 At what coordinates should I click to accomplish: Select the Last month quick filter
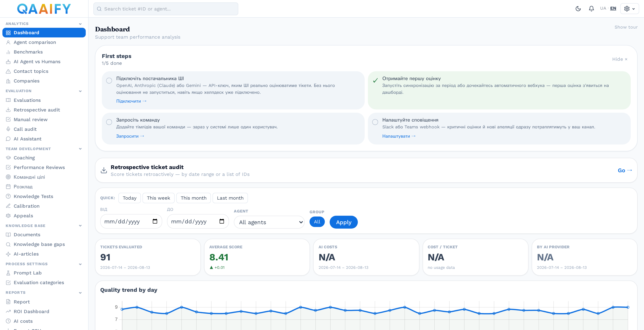coord(230,198)
